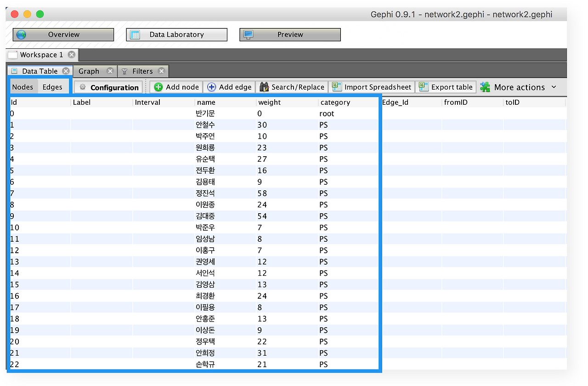Click the Preview monitor icon

pos(248,34)
